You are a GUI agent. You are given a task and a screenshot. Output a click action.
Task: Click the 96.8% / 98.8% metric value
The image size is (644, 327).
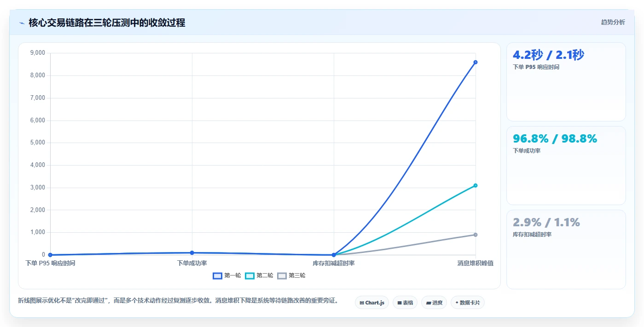555,138
